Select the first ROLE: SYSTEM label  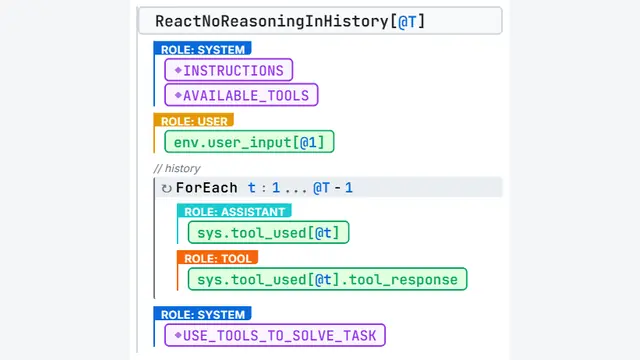coord(202,49)
